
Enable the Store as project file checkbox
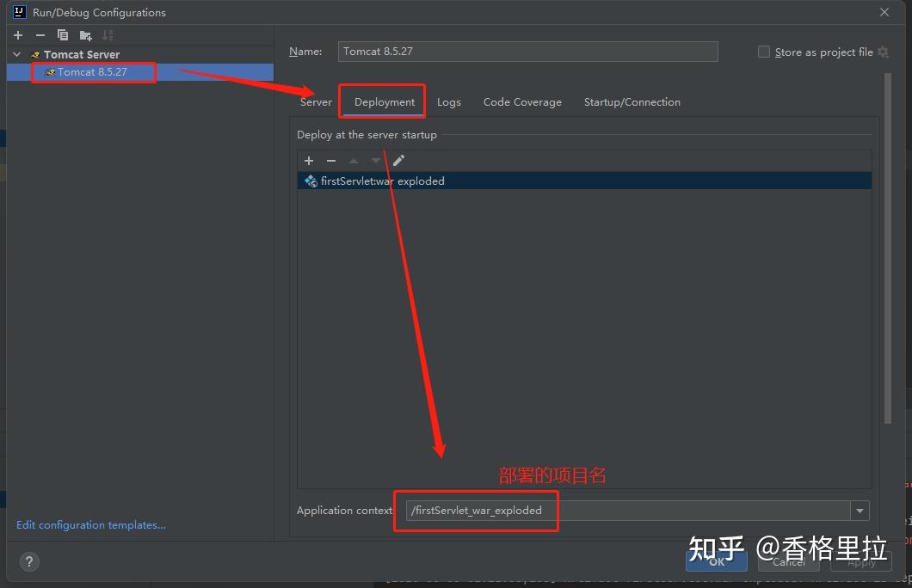coord(763,52)
